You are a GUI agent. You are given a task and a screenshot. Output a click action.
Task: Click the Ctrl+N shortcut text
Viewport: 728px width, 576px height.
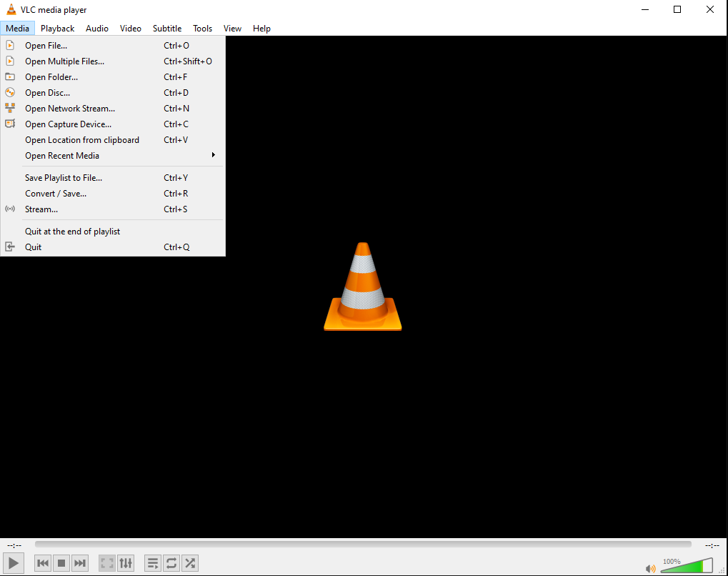(x=176, y=109)
